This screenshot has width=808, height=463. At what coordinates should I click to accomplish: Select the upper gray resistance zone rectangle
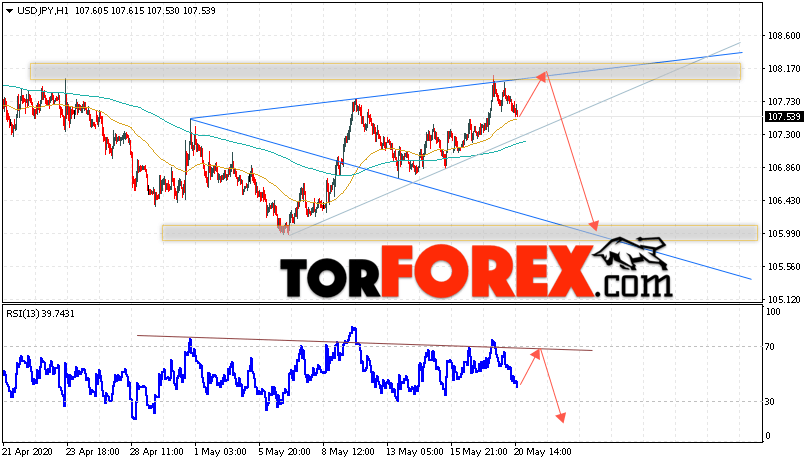tap(385, 72)
